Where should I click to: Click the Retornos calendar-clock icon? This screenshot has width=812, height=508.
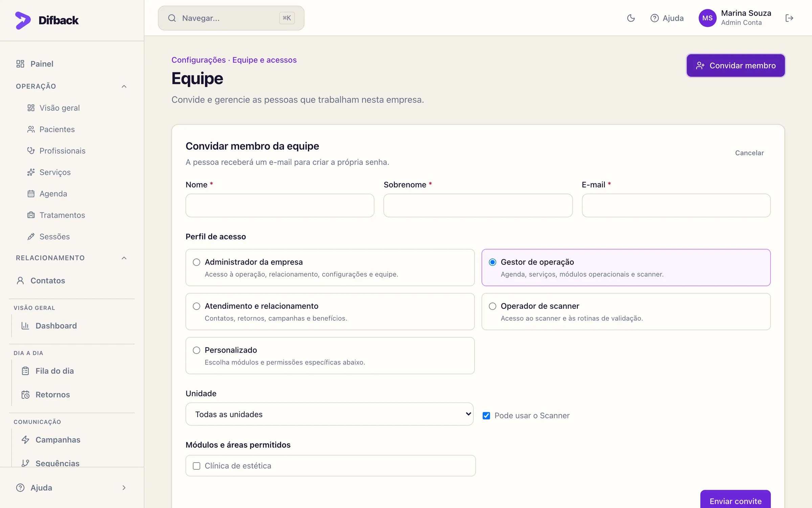25,395
